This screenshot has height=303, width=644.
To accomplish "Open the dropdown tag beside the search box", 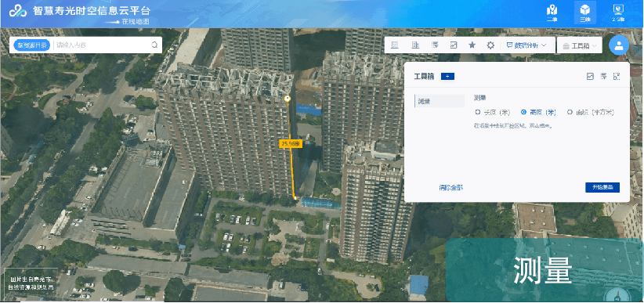I will pyautogui.click(x=32, y=45).
